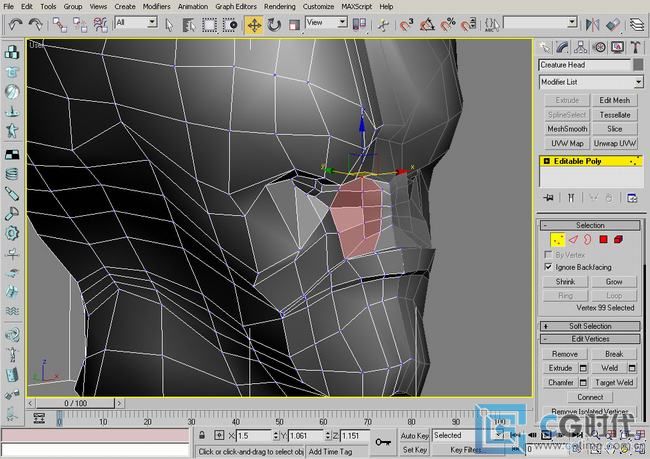Activate the Select and Scale tool
This screenshot has height=459, width=650.
pos(294,25)
